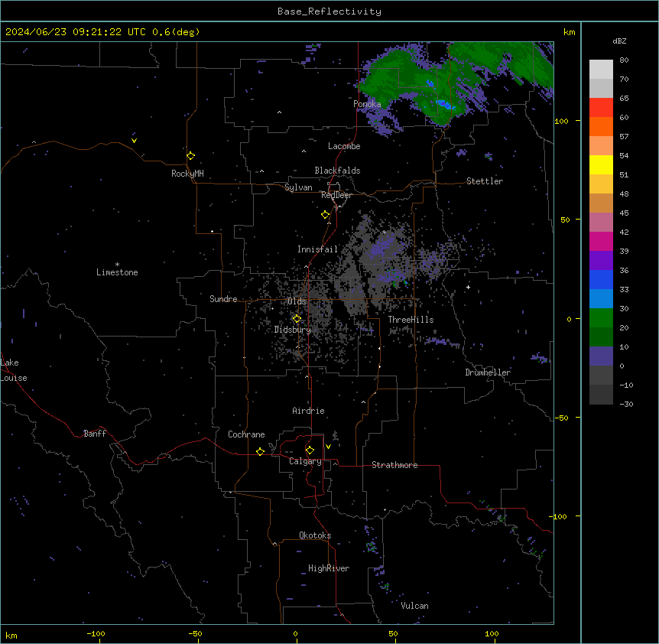Select the Airdrie label
The width and height of the screenshot is (659, 644).
click(309, 411)
